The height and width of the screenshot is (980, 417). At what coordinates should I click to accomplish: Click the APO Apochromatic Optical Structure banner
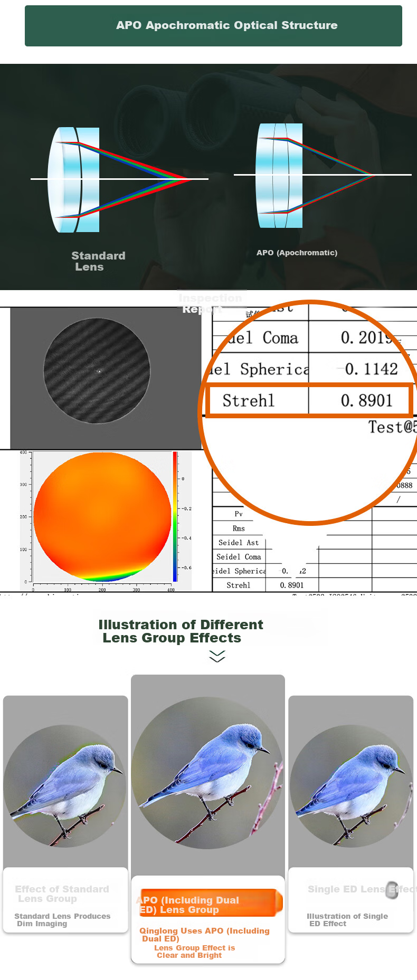pos(213,26)
